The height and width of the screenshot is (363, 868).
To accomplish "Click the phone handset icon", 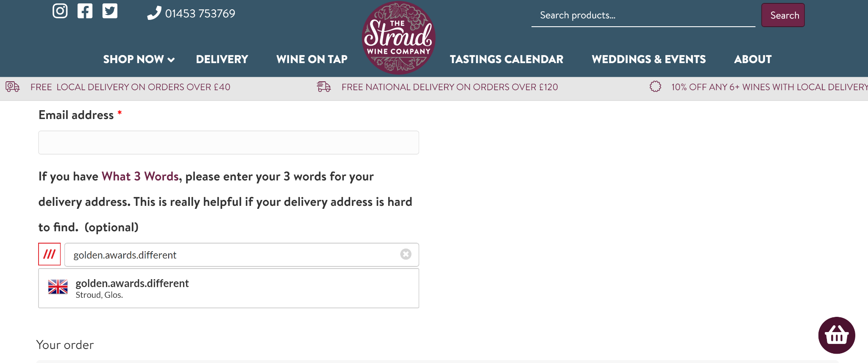I will point(154,13).
